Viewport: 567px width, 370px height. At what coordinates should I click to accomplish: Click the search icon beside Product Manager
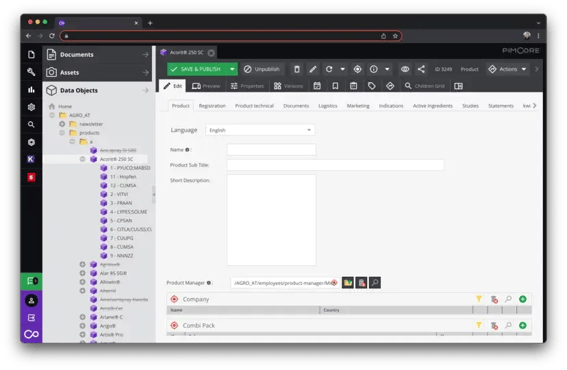pyautogui.click(x=375, y=282)
